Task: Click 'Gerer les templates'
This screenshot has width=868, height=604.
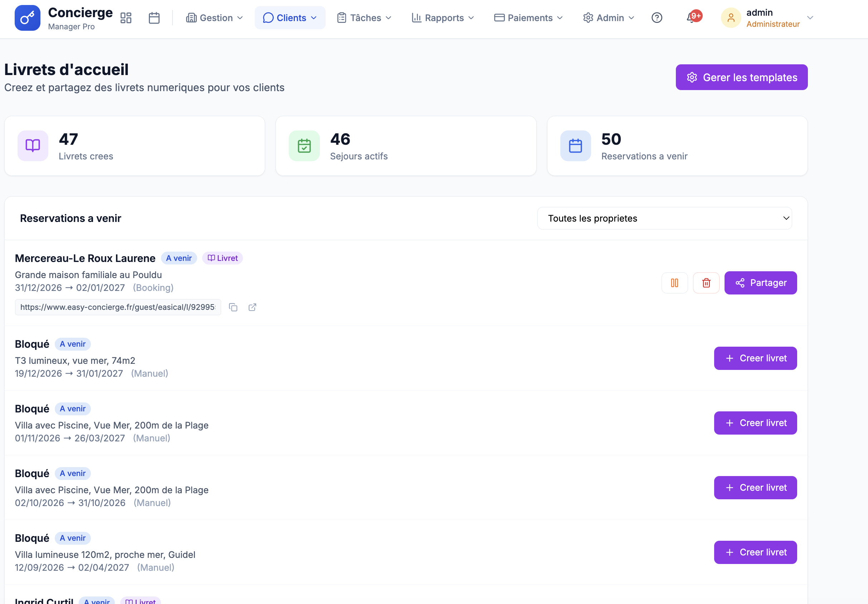Action: click(741, 77)
